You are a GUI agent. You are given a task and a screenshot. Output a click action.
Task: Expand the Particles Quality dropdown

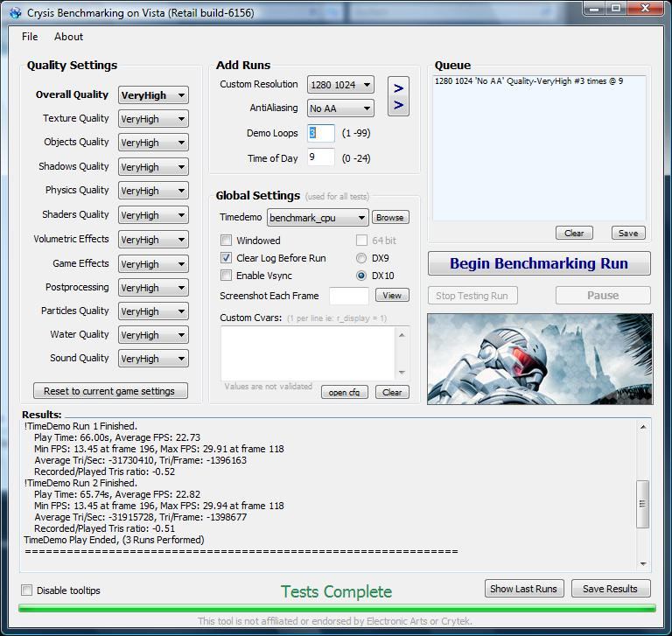(153, 311)
